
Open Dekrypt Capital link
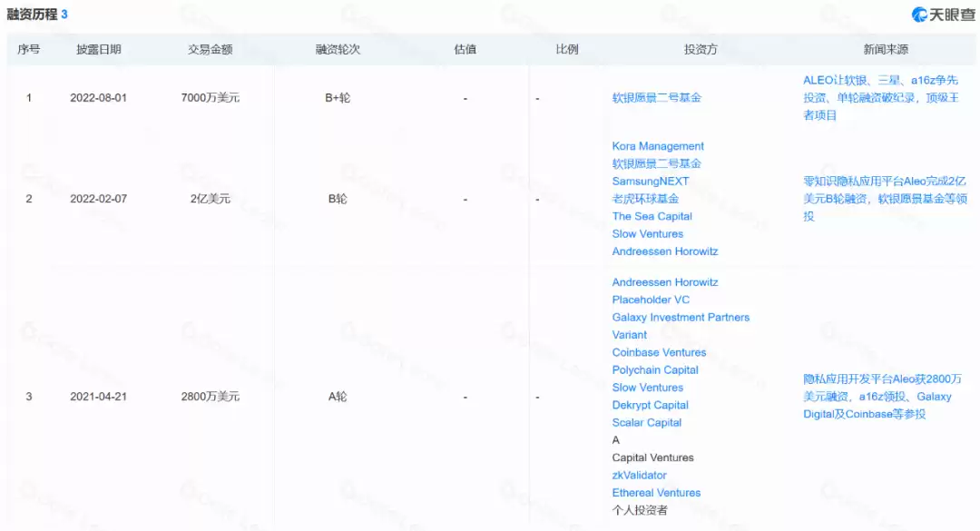[650, 405]
